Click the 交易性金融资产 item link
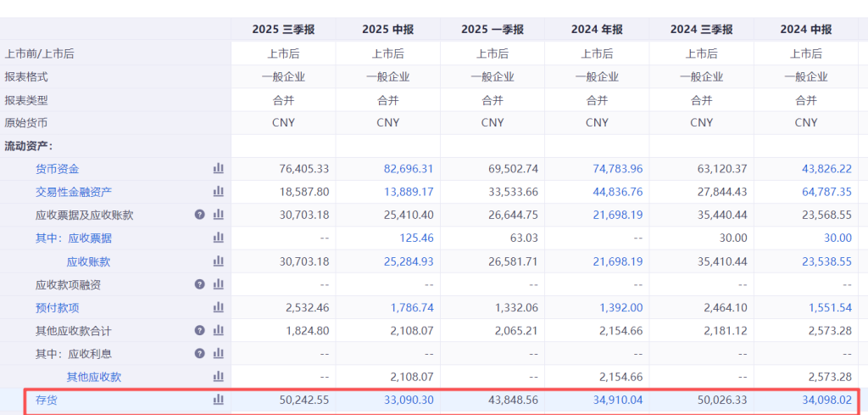 tap(74, 192)
